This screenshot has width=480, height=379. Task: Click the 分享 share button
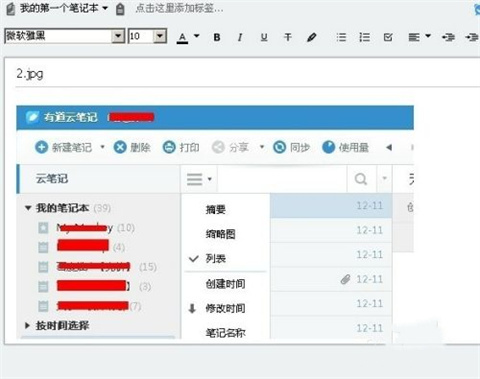pyautogui.click(x=230, y=147)
